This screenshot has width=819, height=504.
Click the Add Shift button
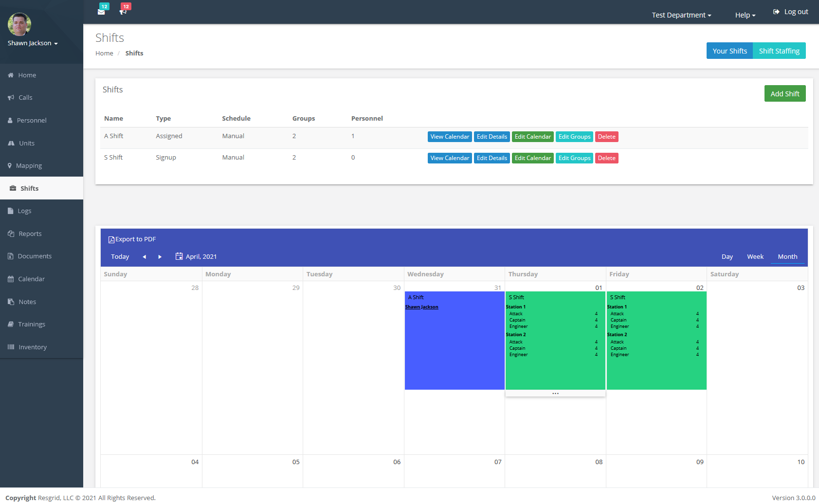click(784, 93)
